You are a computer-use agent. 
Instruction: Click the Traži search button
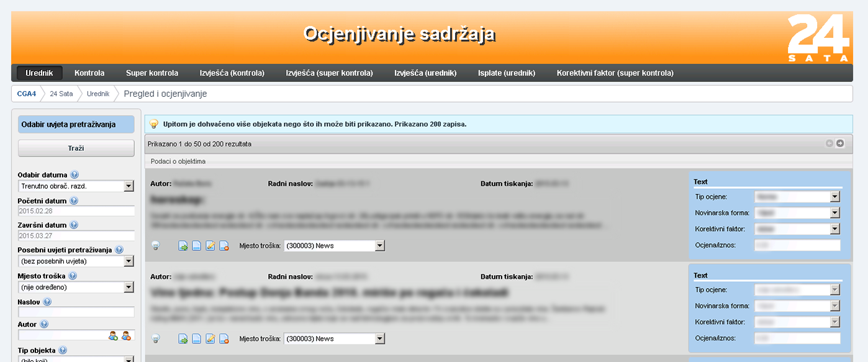(76, 148)
